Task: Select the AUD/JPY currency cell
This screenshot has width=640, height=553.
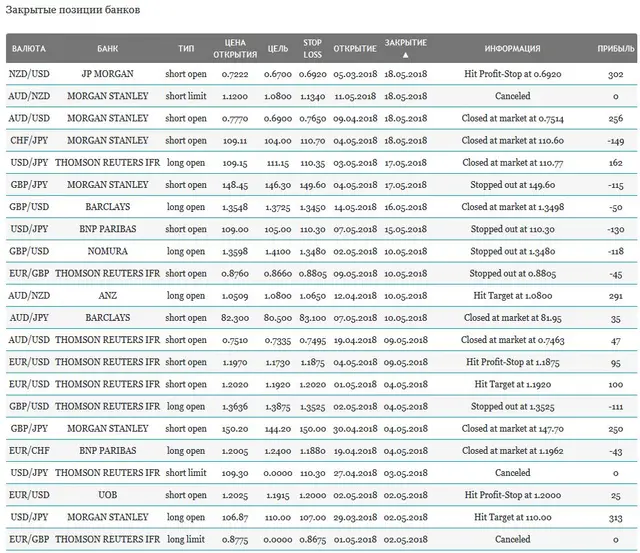Action: click(x=29, y=318)
